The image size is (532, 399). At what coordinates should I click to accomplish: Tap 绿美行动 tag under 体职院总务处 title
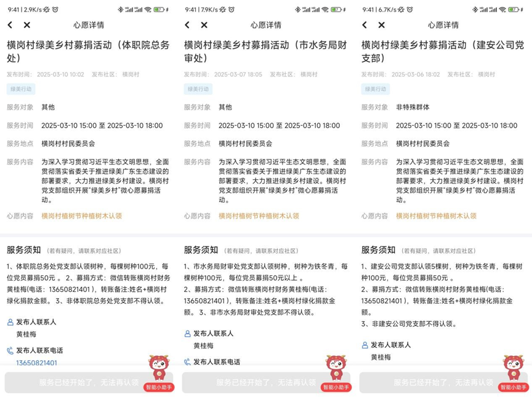point(20,89)
